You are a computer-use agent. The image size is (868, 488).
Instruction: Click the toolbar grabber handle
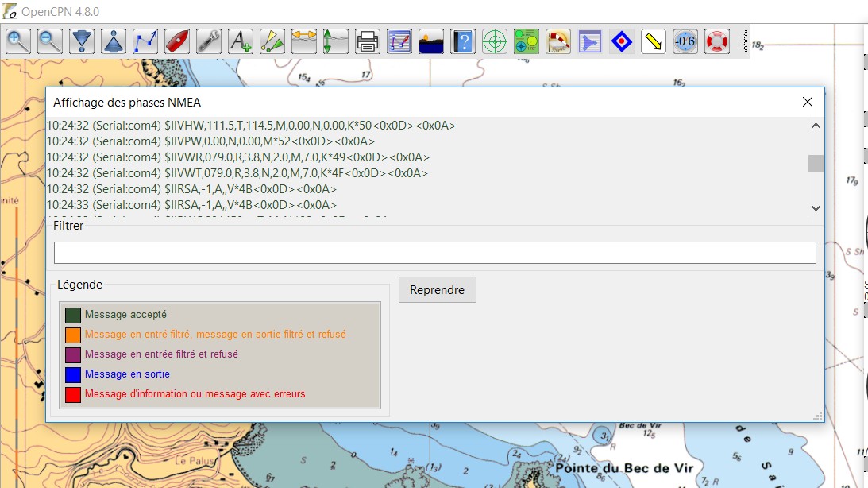[x=745, y=41]
